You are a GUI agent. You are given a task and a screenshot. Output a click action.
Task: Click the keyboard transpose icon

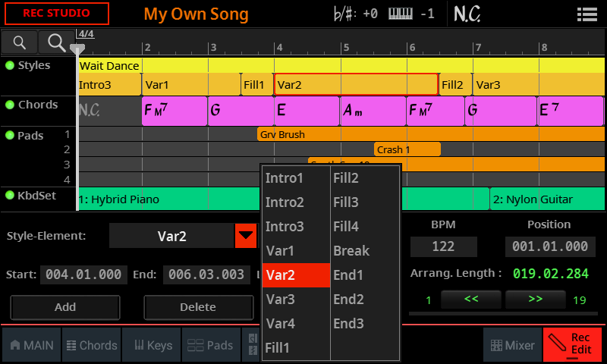pos(401,14)
